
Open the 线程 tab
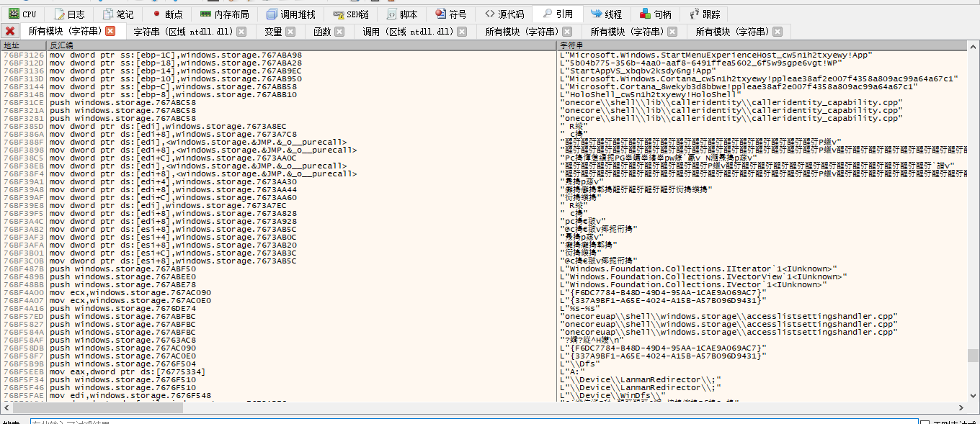point(606,14)
